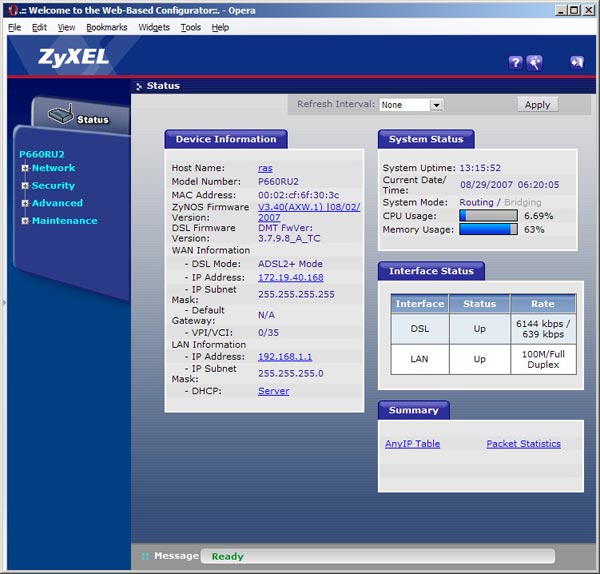The width and height of the screenshot is (600, 574).
Task: Click the 6144 kbps / 639 kbps rate cell
Action: (543, 329)
